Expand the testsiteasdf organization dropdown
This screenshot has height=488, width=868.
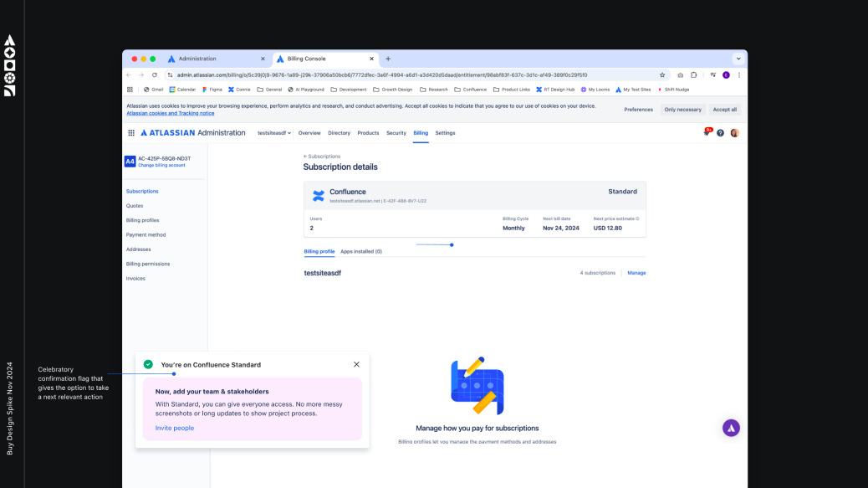pos(274,133)
